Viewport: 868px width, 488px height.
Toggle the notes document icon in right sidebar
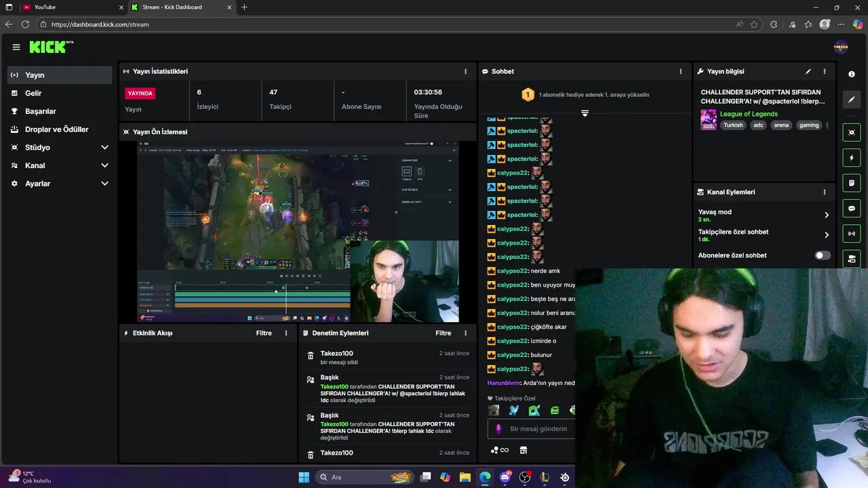tap(852, 183)
